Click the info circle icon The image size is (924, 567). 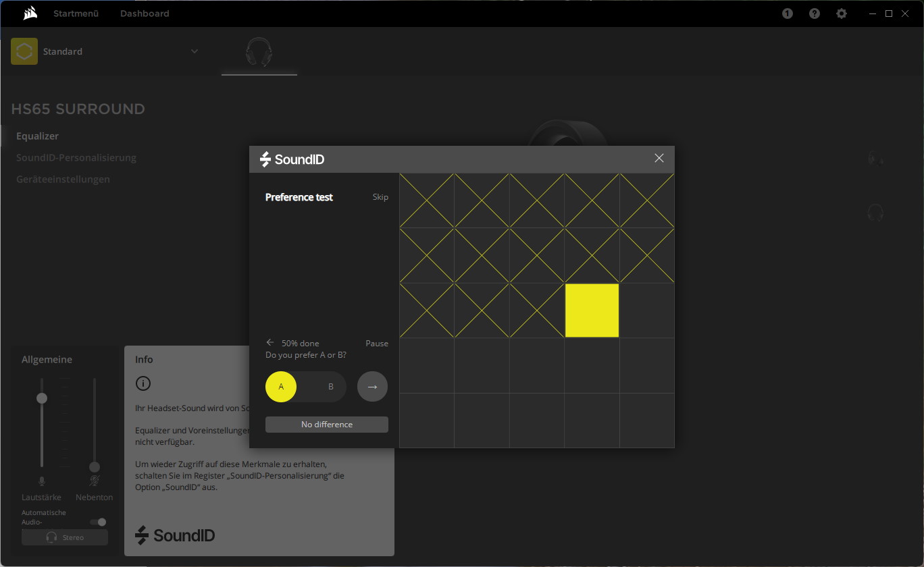143,383
